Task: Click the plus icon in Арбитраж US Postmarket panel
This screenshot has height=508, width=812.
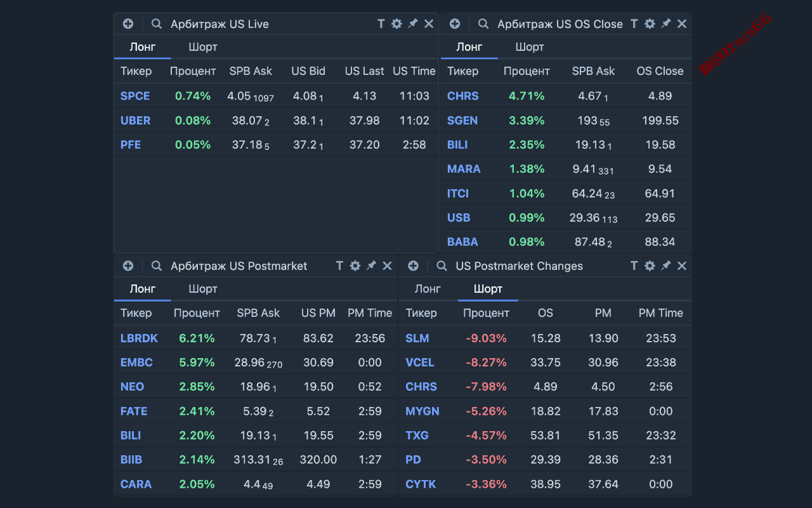Action: [x=128, y=265]
